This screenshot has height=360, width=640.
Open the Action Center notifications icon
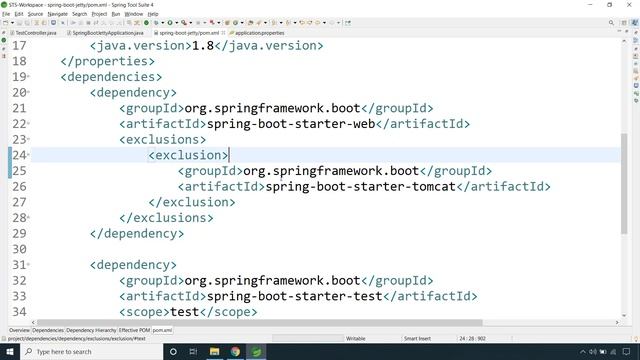pos(627,351)
